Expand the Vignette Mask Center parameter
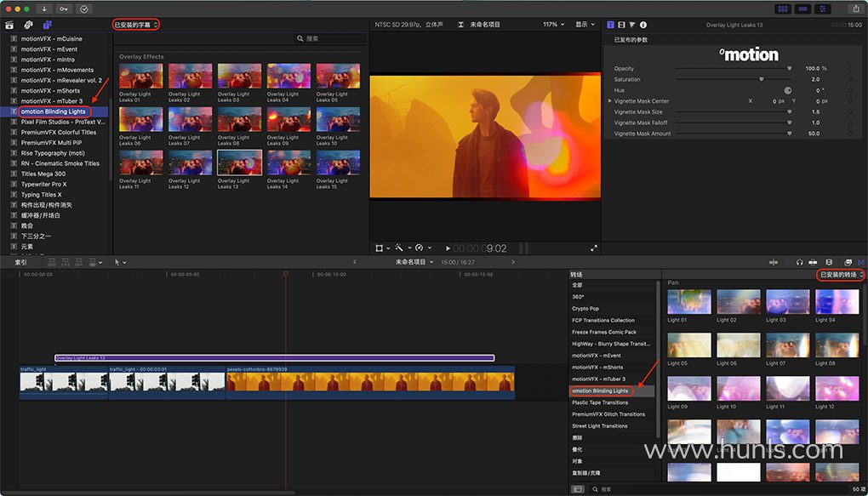Viewport: 868px width, 496px height. click(x=609, y=101)
